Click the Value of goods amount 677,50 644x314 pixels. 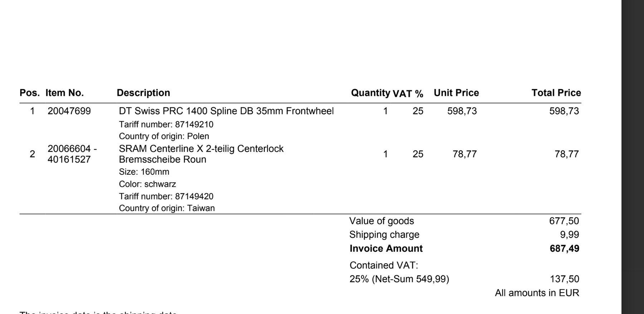pyautogui.click(x=564, y=221)
